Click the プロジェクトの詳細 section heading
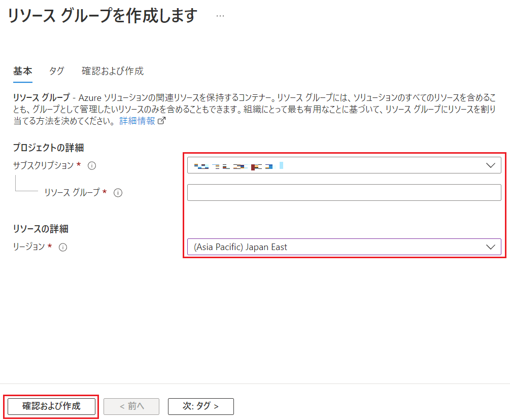510x420 pixels. (x=48, y=148)
